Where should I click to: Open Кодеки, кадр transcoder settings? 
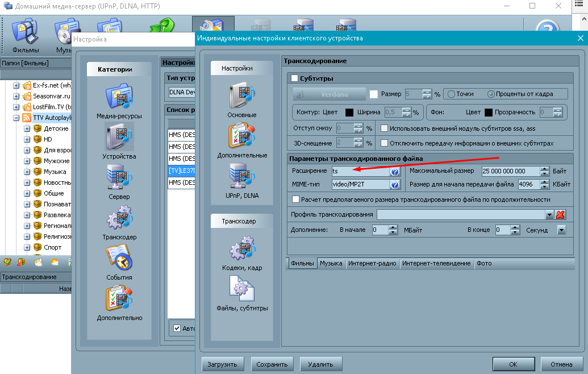(242, 252)
